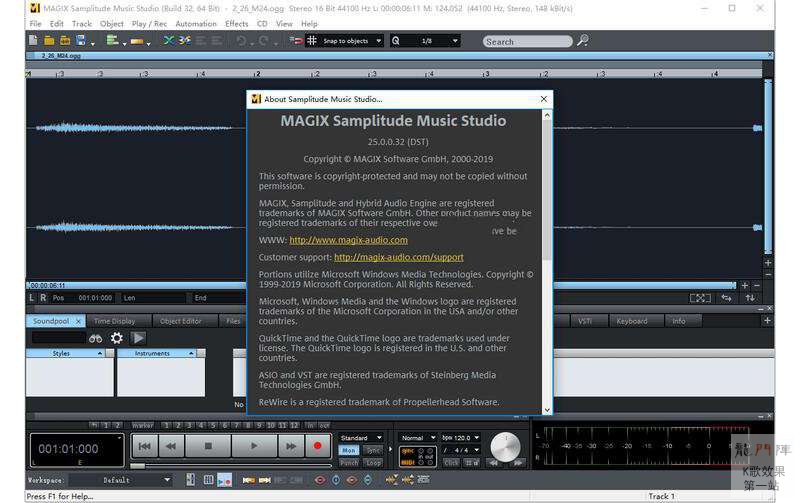Open the Effects menu
The height and width of the screenshot is (503, 800).
(x=237, y=23)
